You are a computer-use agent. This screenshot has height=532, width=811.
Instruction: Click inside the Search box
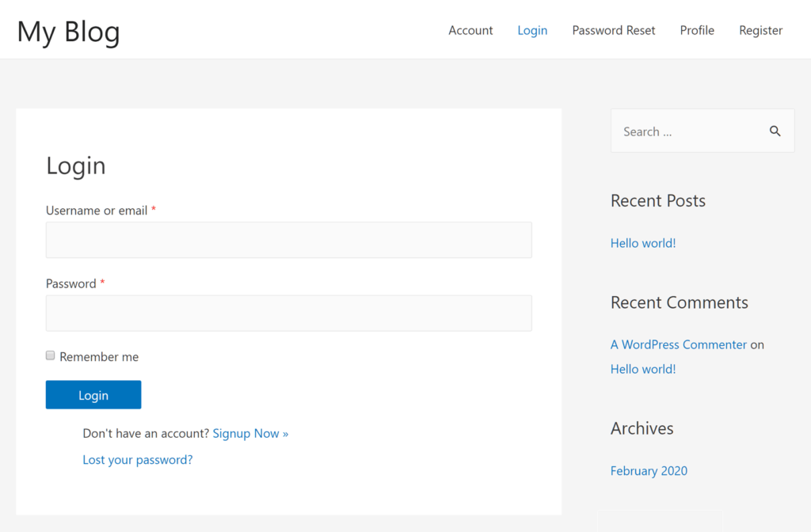[x=689, y=131]
